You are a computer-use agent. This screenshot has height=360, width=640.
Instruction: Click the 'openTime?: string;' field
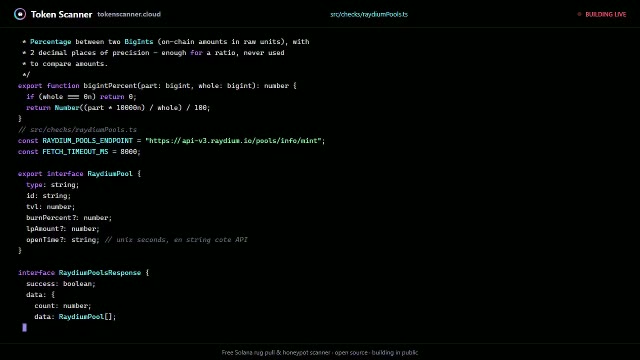tap(63, 240)
